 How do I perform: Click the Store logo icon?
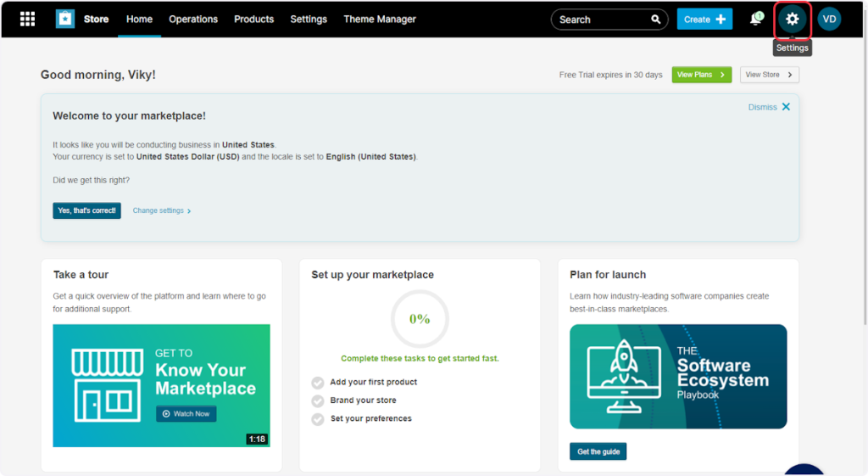click(x=65, y=19)
